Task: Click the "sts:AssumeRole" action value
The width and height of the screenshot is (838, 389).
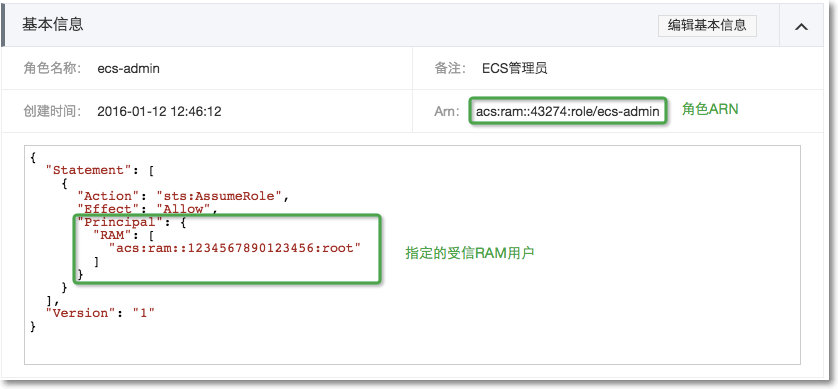Action: pos(219,196)
